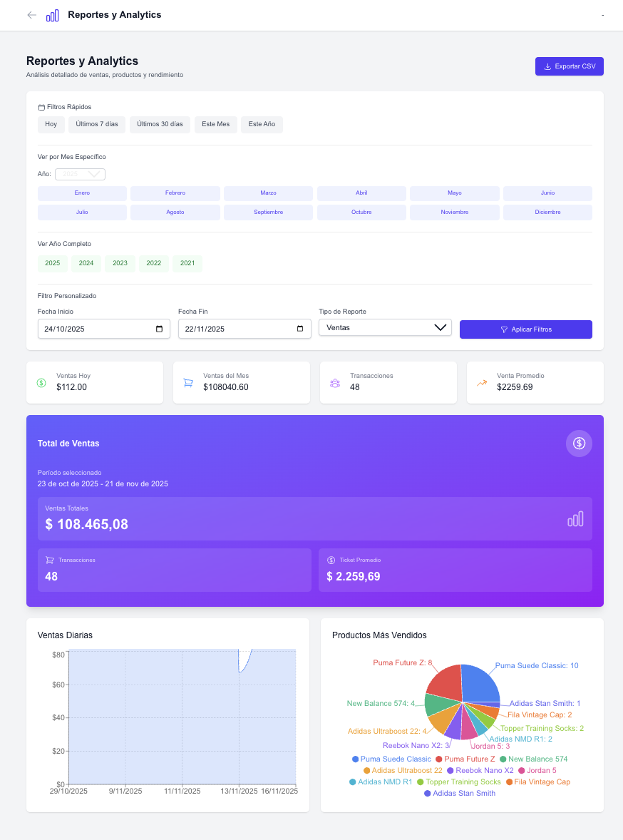The width and height of the screenshot is (623, 840).
Task: Click the shopping cart icon on Ventas del Mes
Action: click(188, 382)
